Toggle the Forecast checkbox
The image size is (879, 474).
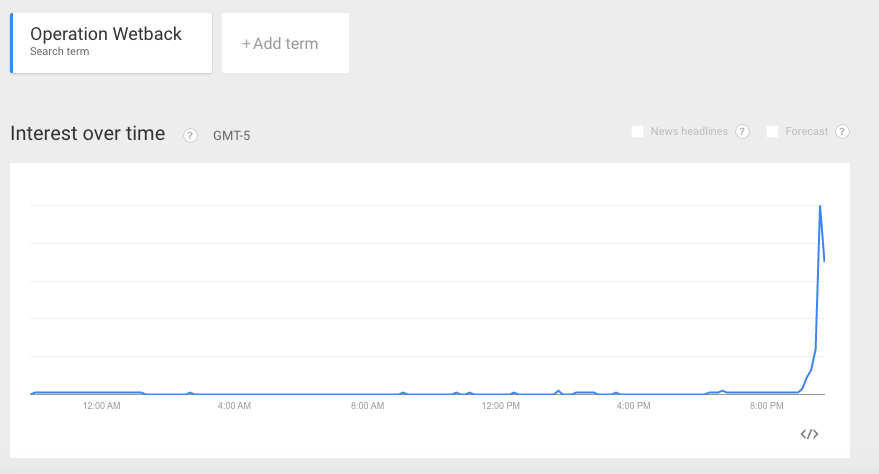click(772, 132)
